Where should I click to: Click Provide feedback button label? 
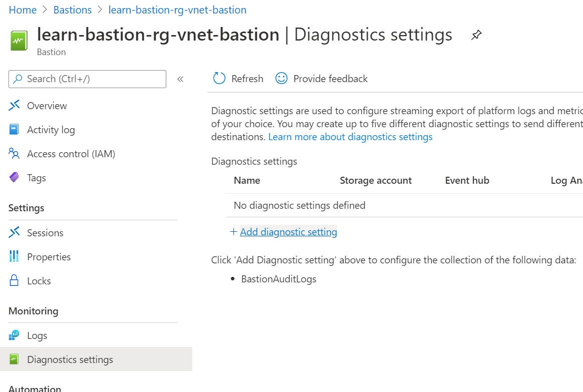pyautogui.click(x=331, y=79)
